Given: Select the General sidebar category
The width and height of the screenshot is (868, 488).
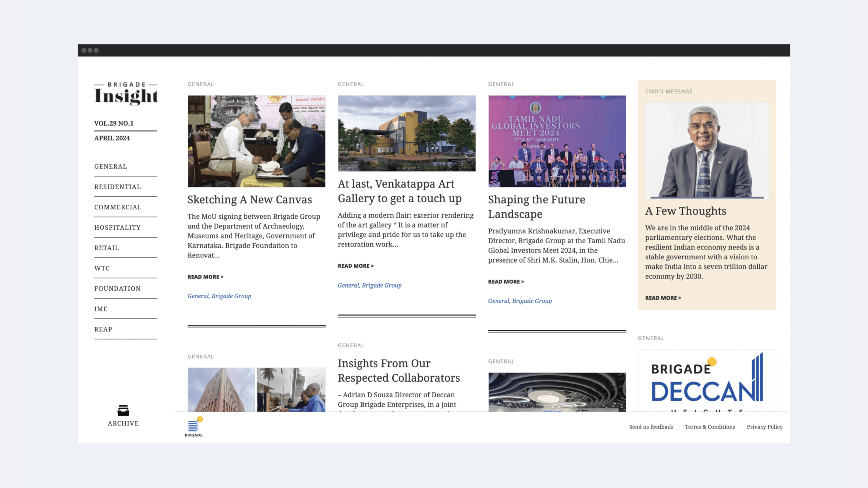Looking at the screenshot, I should coord(111,166).
